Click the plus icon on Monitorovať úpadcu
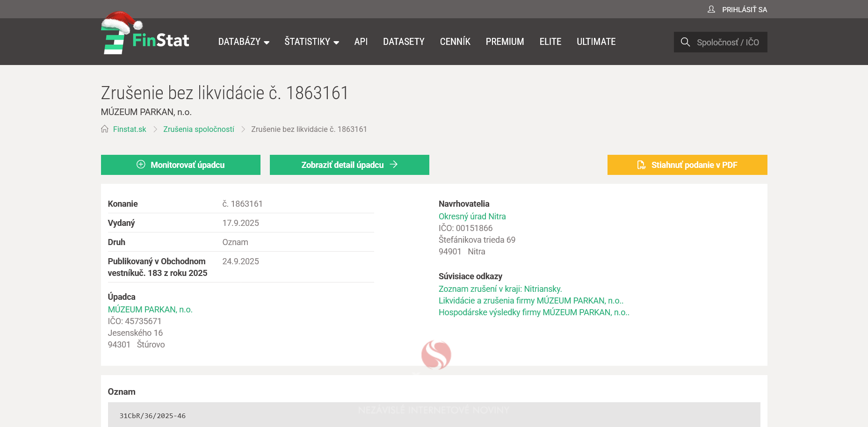The width and height of the screenshot is (868, 427). coord(141,165)
